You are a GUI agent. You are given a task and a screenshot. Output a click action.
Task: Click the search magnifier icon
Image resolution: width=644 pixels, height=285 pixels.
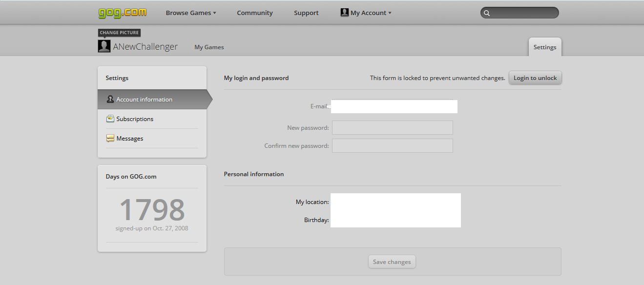(487, 13)
